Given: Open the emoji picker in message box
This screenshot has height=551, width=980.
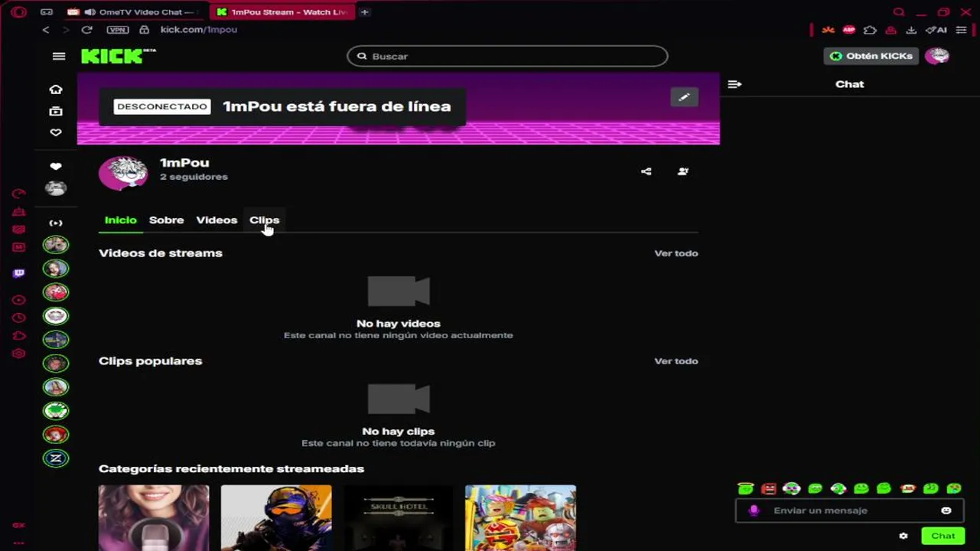Looking at the screenshot, I should [946, 510].
